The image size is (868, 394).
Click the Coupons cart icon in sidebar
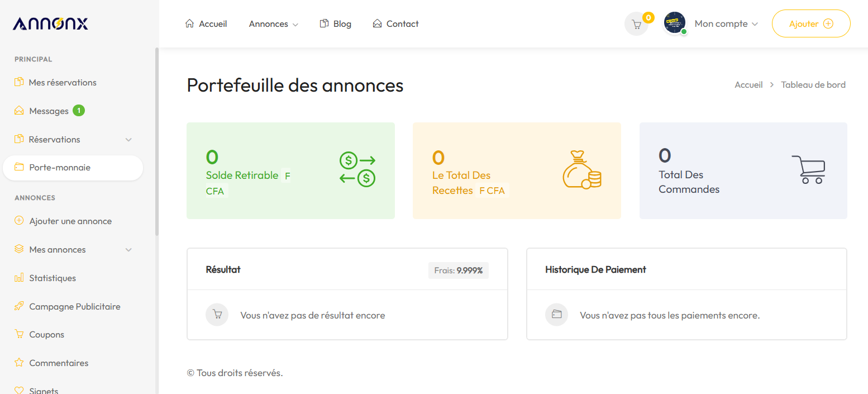(19, 334)
